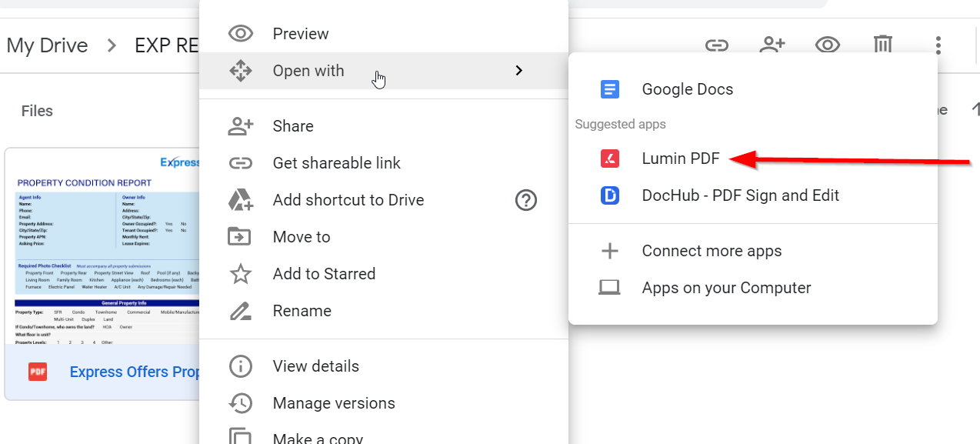Click the star icon for Add to Starred
The image size is (980, 444).
241,274
